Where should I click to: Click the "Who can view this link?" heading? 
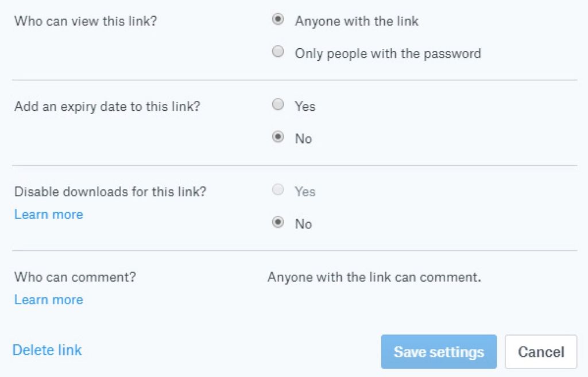[x=85, y=21]
